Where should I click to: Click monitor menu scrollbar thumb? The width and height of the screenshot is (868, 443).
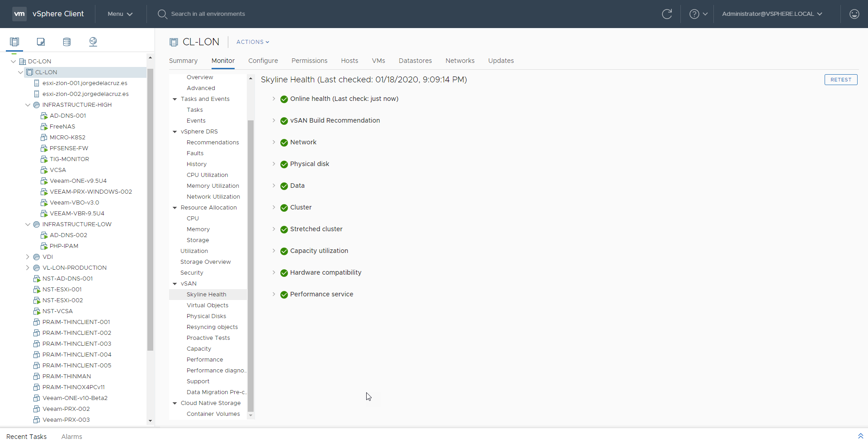[250, 266]
